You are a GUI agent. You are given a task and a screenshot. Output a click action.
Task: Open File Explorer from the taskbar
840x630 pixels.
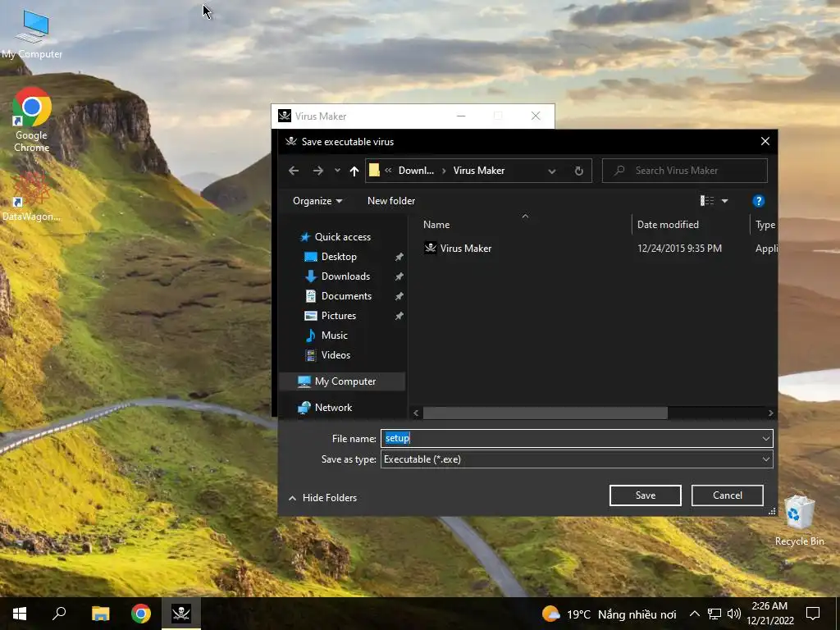[100, 614]
